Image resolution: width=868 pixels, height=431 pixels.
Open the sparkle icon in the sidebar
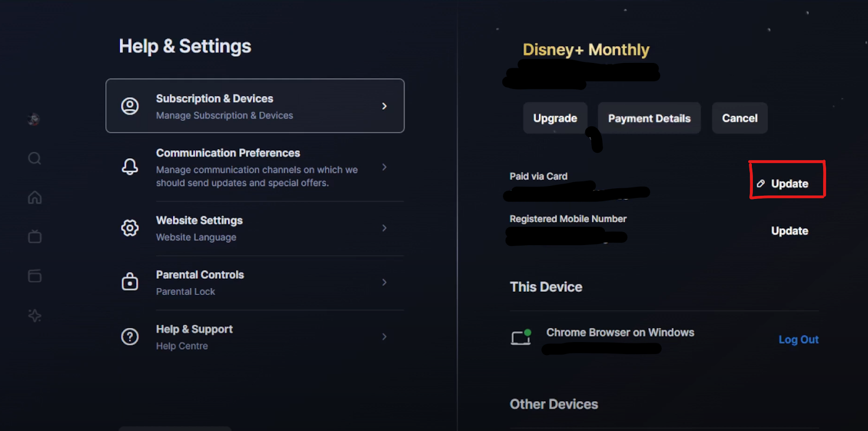(x=35, y=316)
